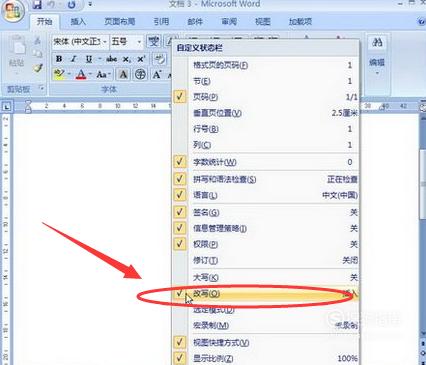Open the underline style dropdown arrow

[99, 59]
